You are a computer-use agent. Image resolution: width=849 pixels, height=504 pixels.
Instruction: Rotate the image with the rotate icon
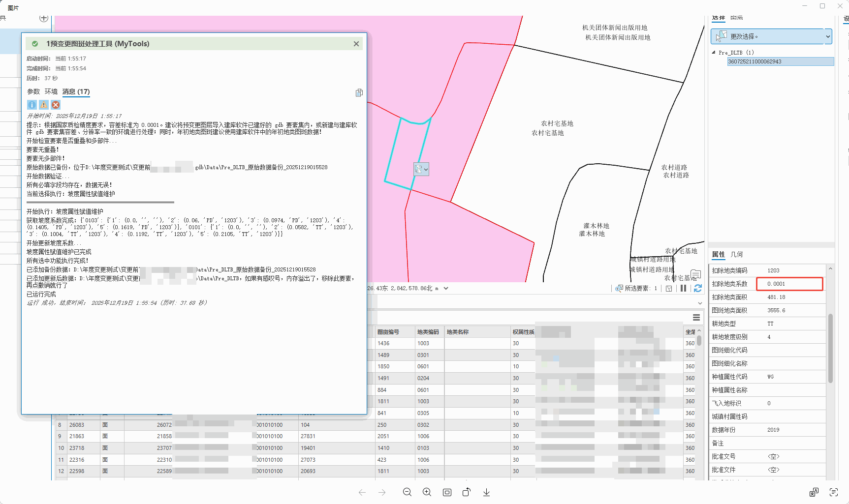(x=467, y=492)
